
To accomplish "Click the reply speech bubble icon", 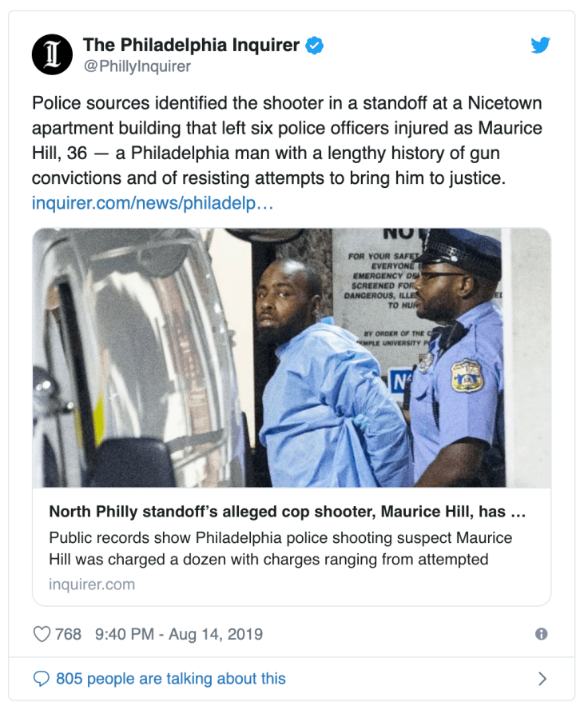I will tap(41, 678).
